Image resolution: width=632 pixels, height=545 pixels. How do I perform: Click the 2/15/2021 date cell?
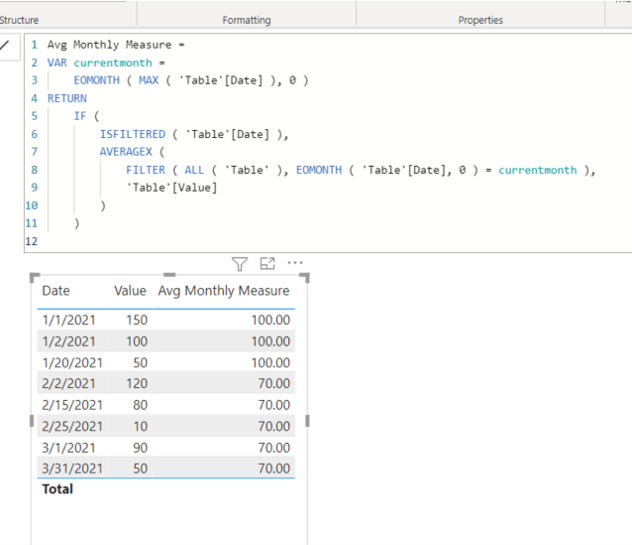72,405
